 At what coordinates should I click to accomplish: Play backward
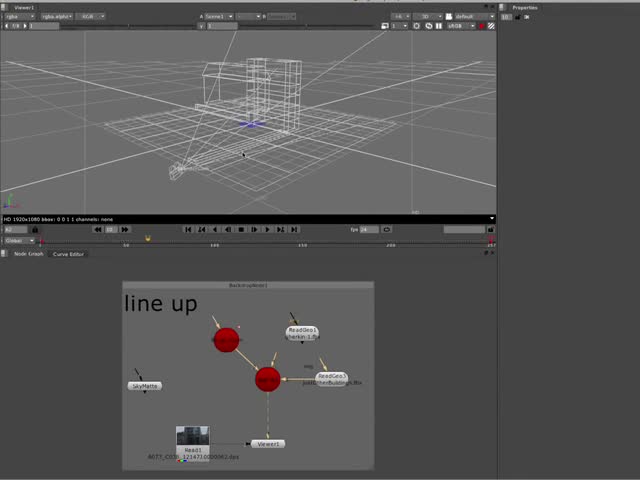[215, 230]
